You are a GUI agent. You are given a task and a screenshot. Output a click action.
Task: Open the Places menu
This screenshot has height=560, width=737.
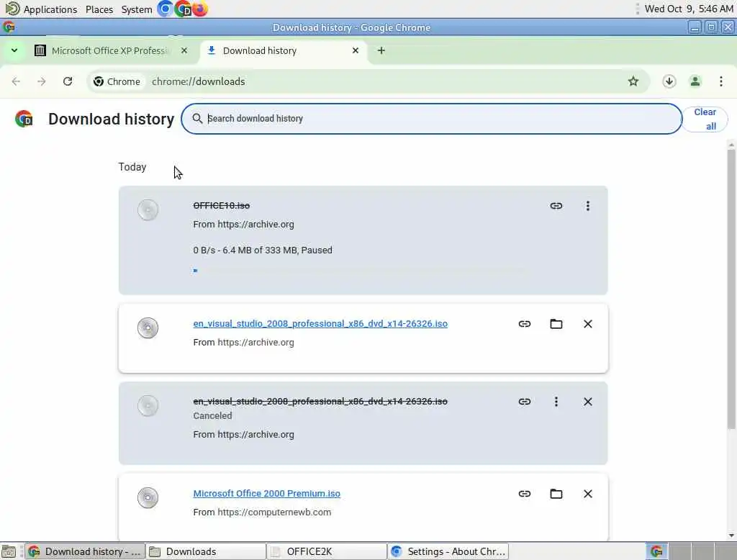point(99,9)
